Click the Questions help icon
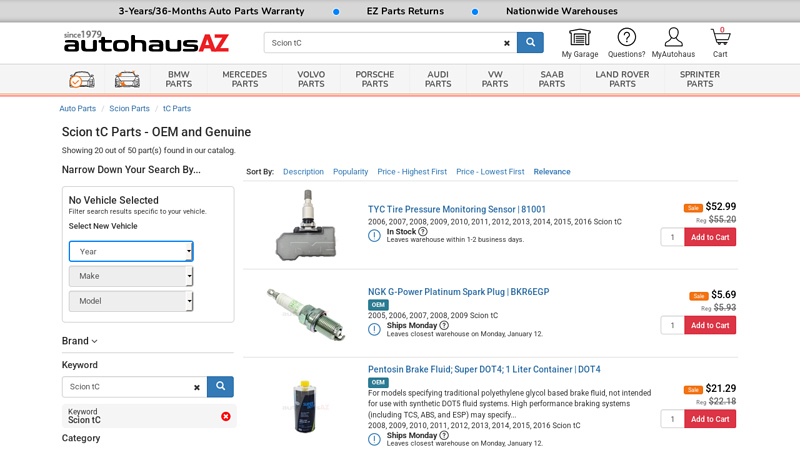Screen dimensions: 800x450 pos(626,38)
